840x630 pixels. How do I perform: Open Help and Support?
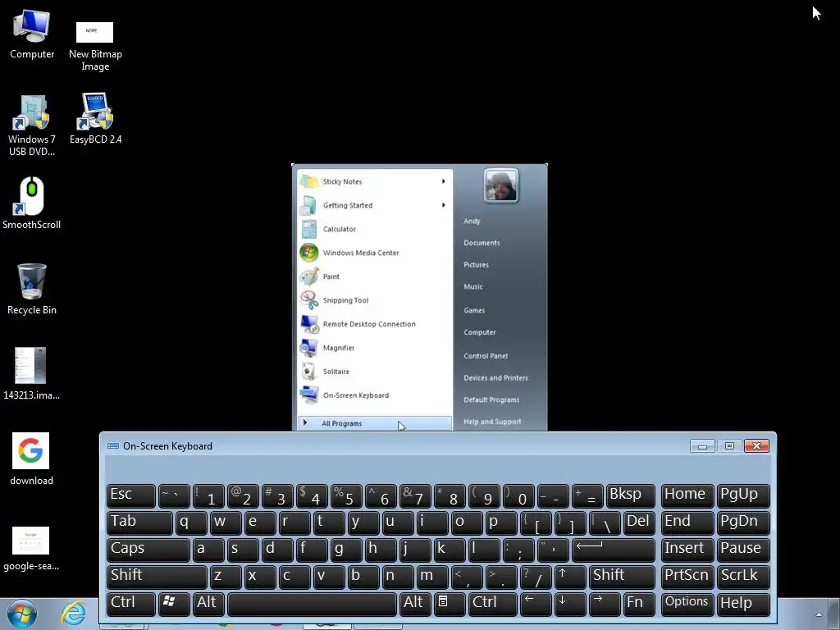click(492, 422)
